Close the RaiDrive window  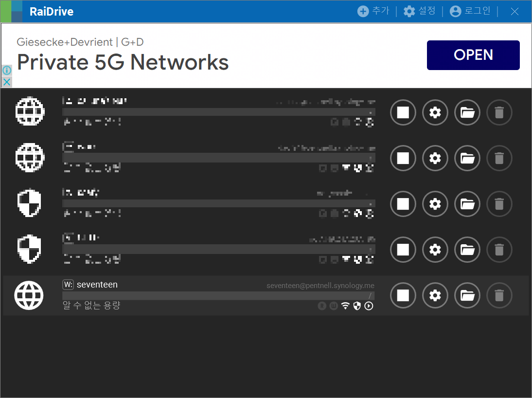pyautogui.click(x=514, y=12)
